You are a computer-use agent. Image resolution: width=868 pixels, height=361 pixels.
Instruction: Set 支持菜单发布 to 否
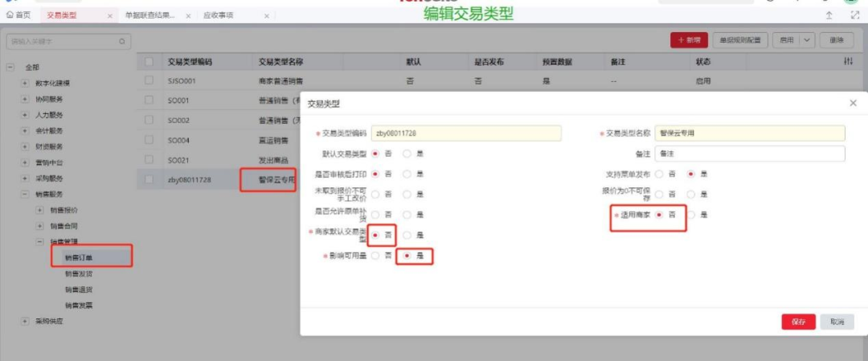point(659,174)
